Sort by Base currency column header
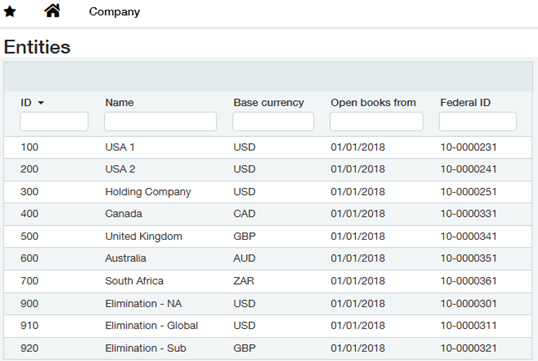Image resolution: width=538 pixels, height=361 pixels. coord(269,102)
